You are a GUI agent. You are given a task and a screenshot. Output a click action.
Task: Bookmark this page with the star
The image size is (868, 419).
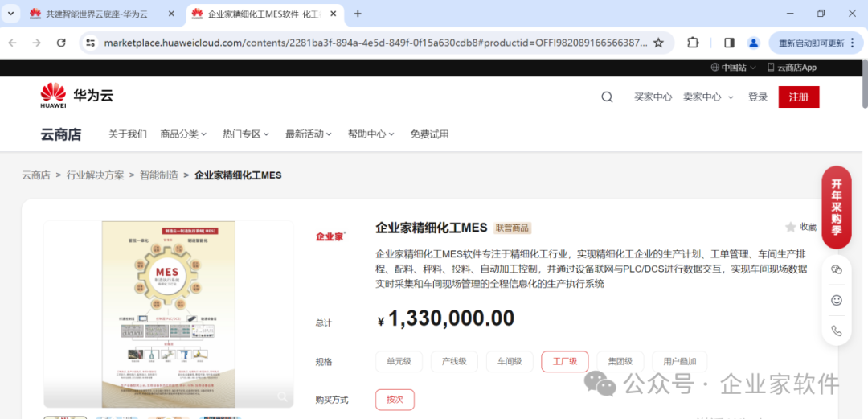click(x=658, y=43)
